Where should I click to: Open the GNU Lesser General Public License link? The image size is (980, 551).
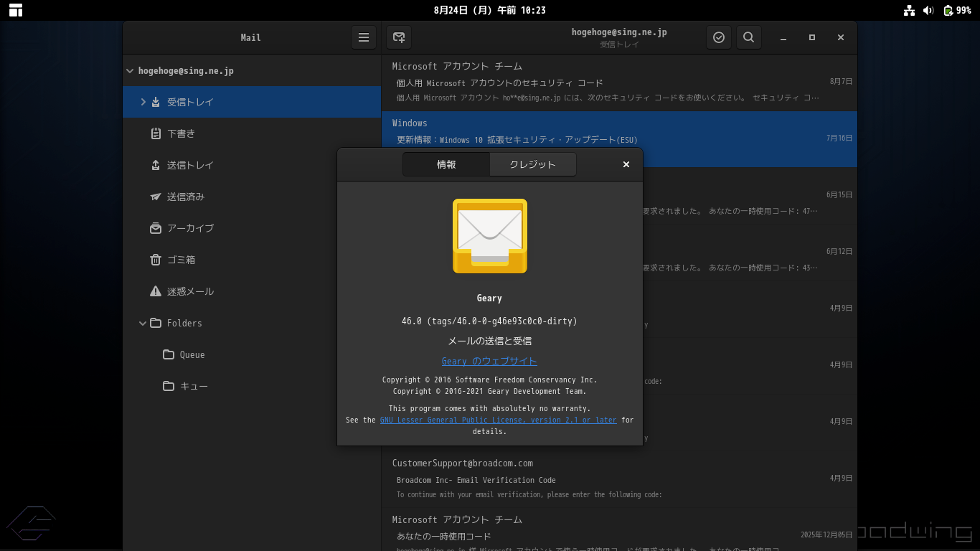click(x=498, y=420)
